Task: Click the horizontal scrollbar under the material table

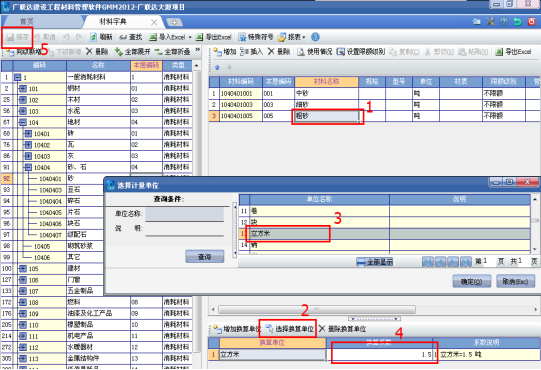Action: pyautogui.click(x=317, y=309)
